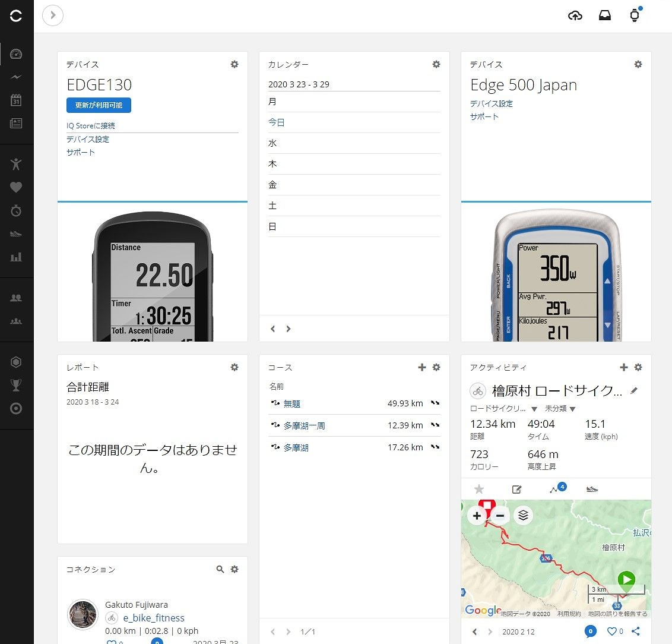
Task: Open the three-person groups icon in sidebar
Action: [x=16, y=321]
